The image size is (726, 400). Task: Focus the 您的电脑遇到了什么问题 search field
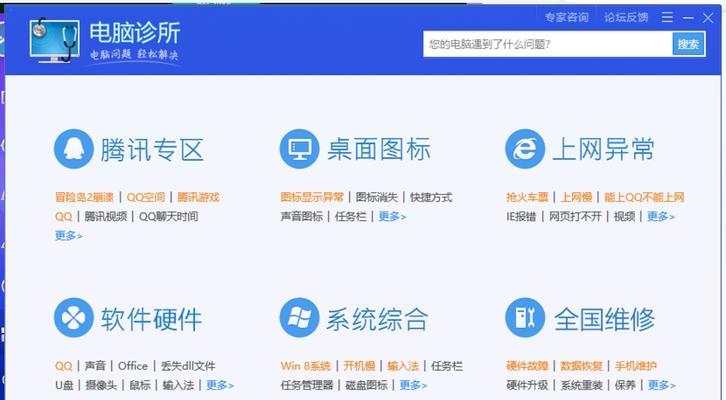click(x=548, y=44)
